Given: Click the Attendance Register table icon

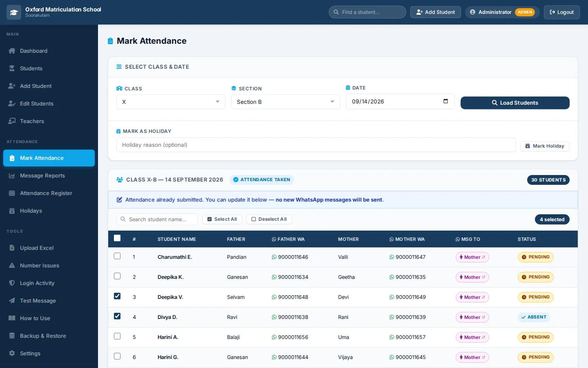Looking at the screenshot, I should point(12,193).
